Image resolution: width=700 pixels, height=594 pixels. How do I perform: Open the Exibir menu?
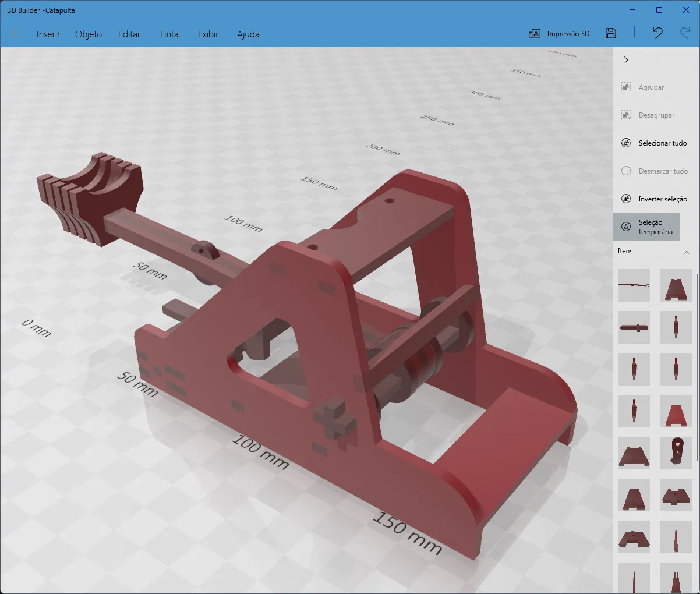tap(208, 34)
